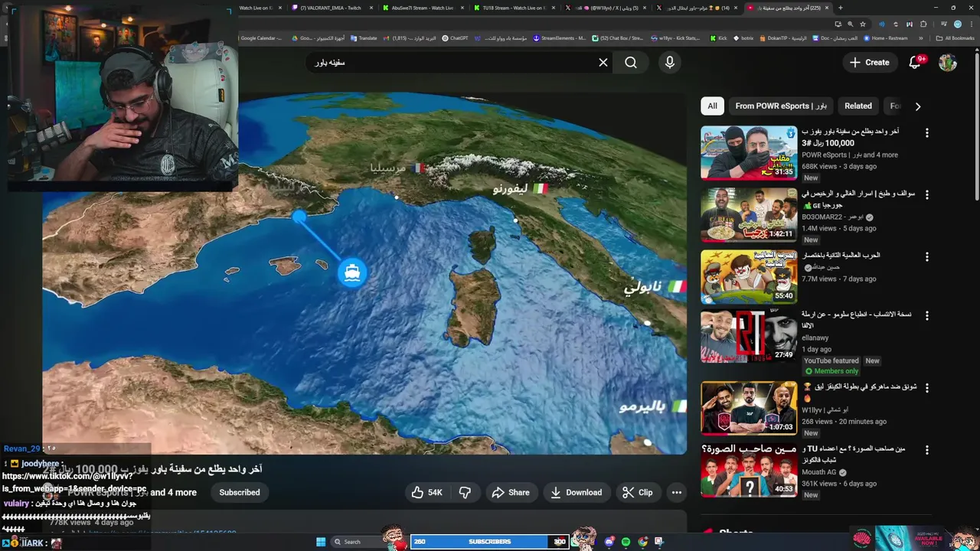Open thumbnail of the 40:53 video
980x551 pixels.
pyautogui.click(x=749, y=470)
